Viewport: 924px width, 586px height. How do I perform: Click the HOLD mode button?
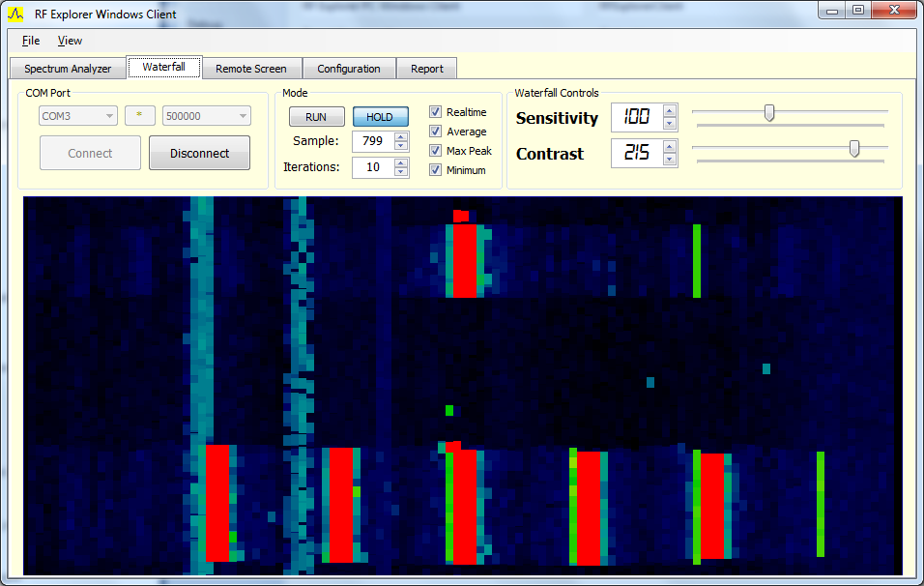(x=380, y=117)
